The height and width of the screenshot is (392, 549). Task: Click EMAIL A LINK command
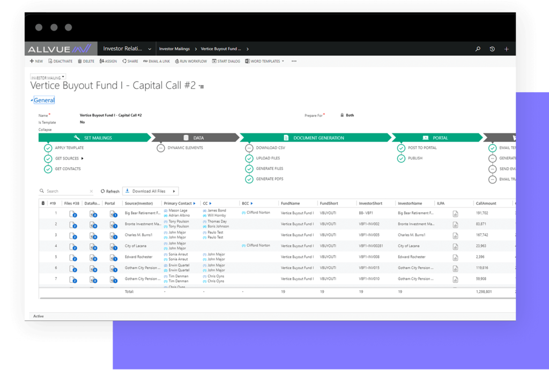point(157,61)
